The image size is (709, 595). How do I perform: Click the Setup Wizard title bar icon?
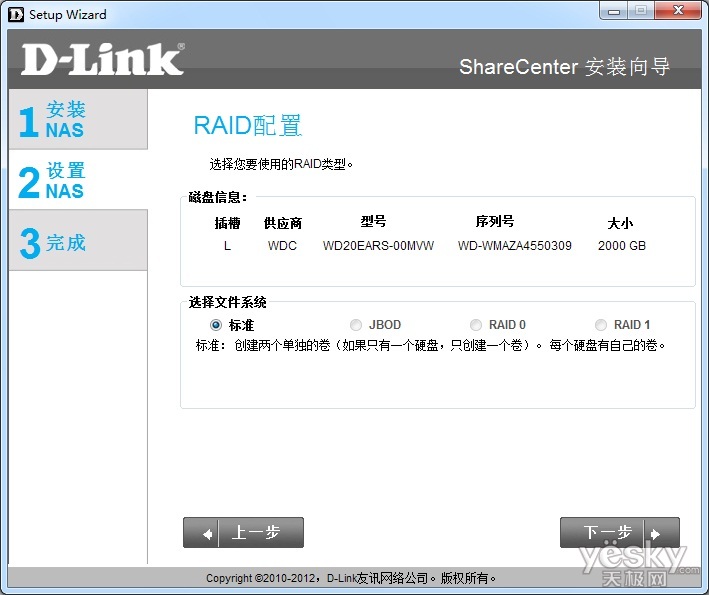tap(16, 14)
